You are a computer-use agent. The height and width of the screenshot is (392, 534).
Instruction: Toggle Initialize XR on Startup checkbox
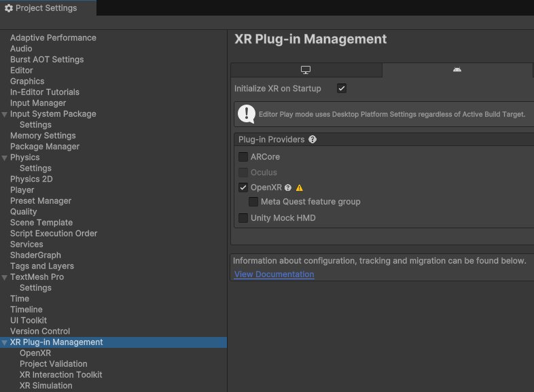(x=342, y=88)
